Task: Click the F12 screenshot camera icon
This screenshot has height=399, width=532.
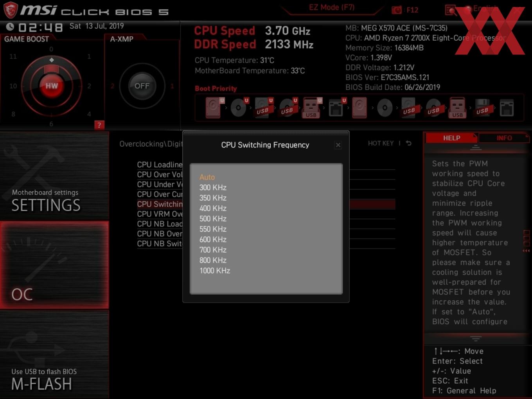Action: tap(396, 10)
